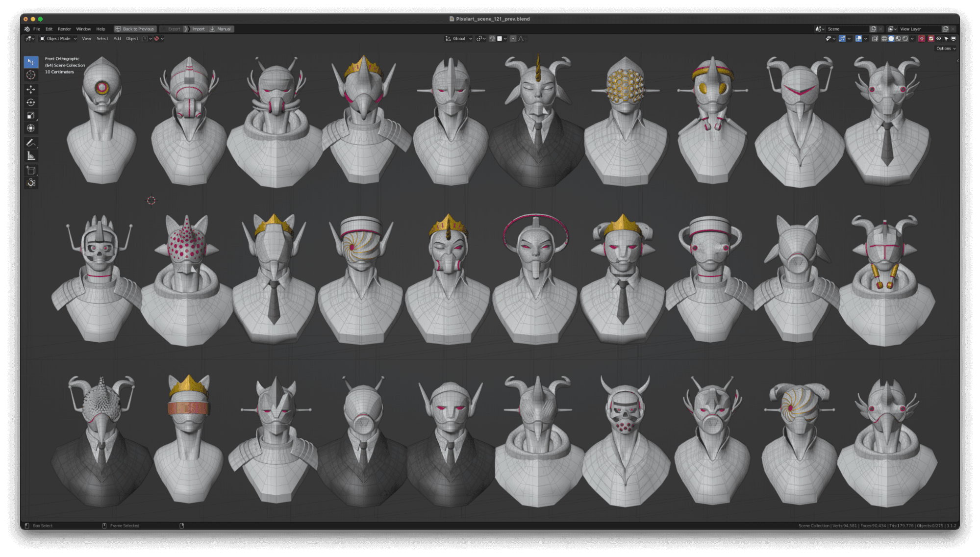Click the cyclops bust with red eye

pos(101,120)
